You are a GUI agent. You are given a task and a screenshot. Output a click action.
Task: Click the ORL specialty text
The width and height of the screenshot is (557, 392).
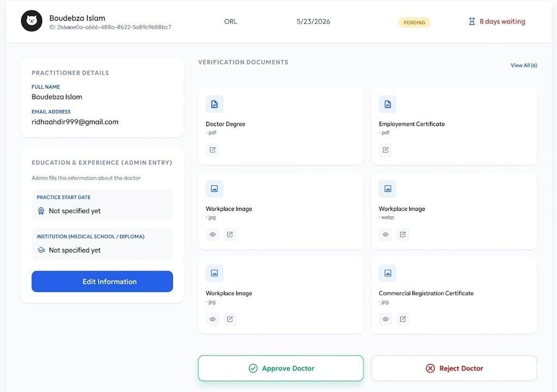tap(231, 22)
